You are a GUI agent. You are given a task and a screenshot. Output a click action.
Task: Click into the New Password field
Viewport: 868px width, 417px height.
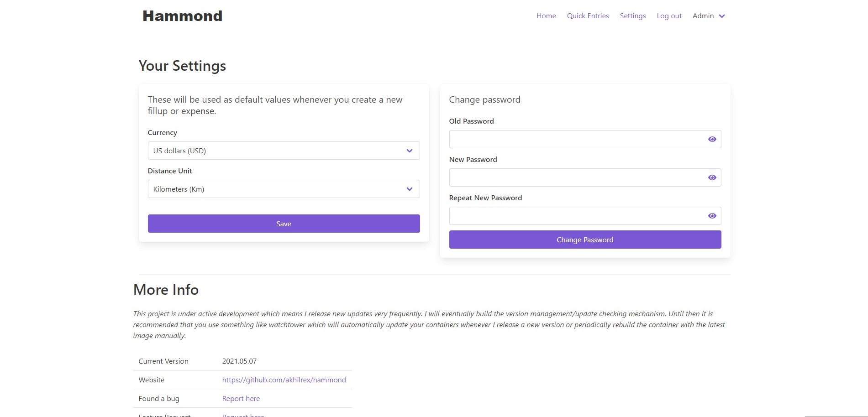[x=575, y=177]
